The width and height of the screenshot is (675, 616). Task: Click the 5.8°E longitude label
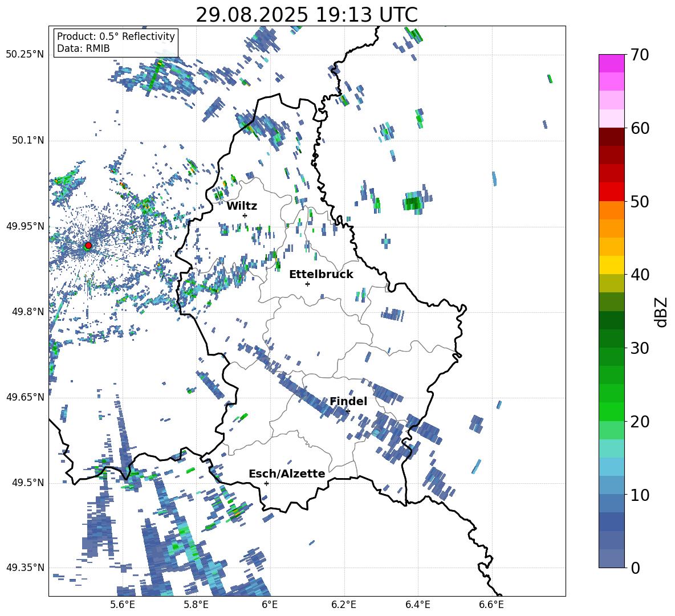pyautogui.click(x=196, y=605)
